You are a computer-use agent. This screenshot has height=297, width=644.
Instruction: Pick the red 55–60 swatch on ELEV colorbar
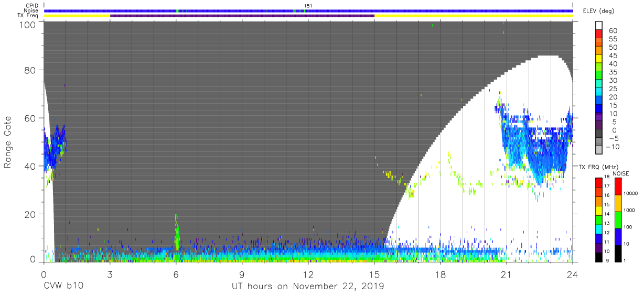coord(599,35)
